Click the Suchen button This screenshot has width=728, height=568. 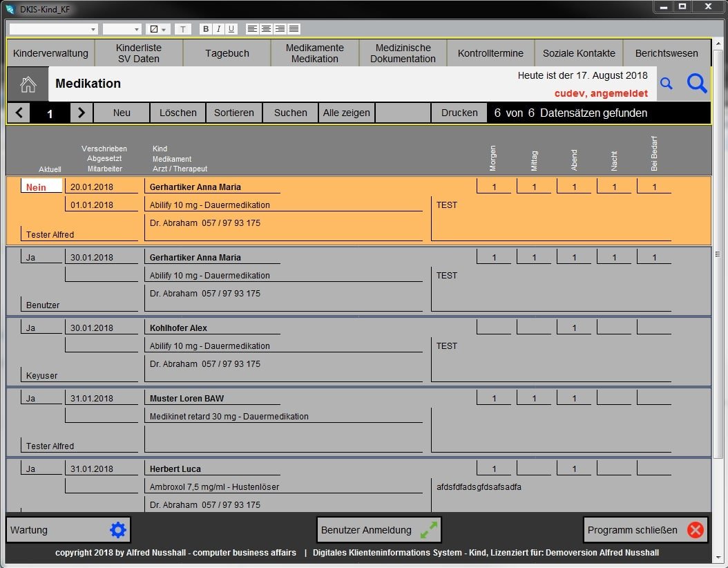tap(291, 113)
